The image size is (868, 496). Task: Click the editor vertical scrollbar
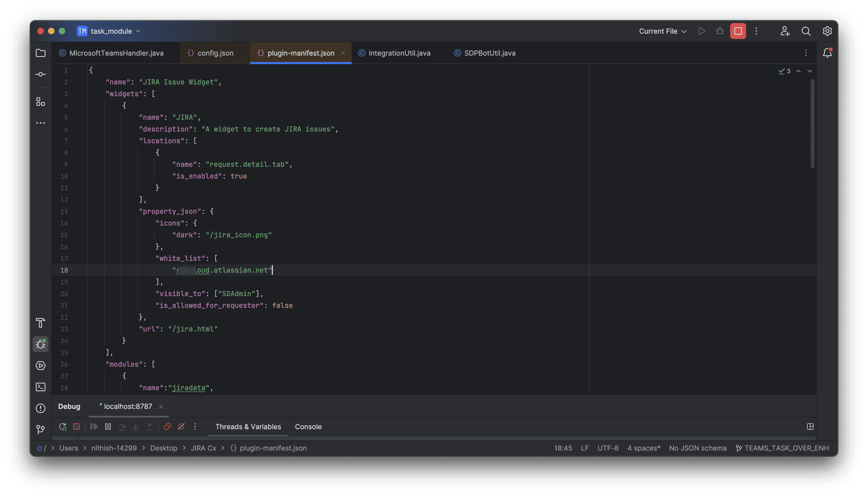pos(812,124)
